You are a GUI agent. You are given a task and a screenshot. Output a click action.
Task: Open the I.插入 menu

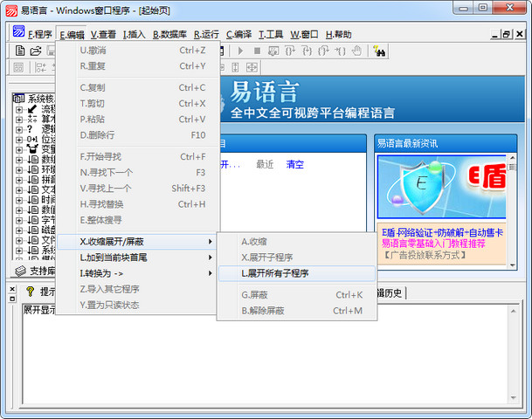(x=134, y=34)
